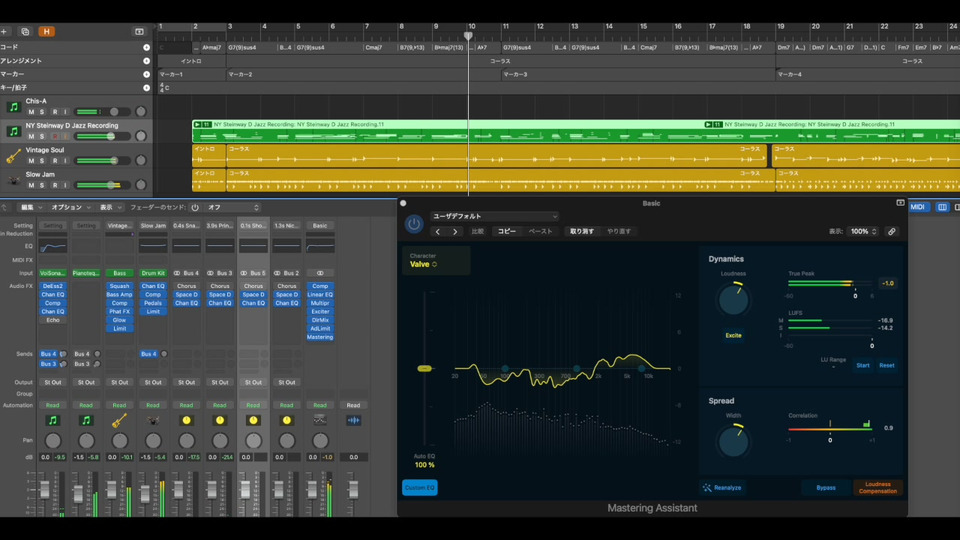This screenshot has height=540, width=960.
Task: Open the DeEss2 plugin slot
Action: (53, 286)
